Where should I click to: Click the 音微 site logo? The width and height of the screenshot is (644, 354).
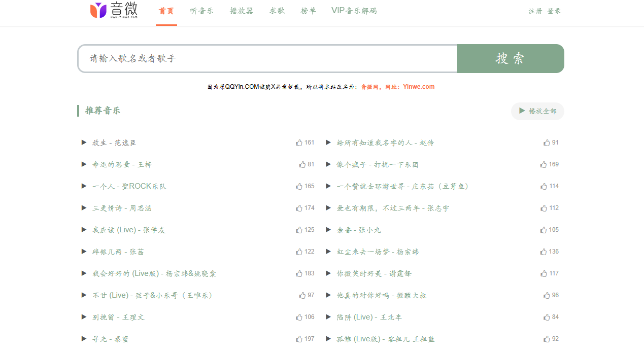click(114, 10)
